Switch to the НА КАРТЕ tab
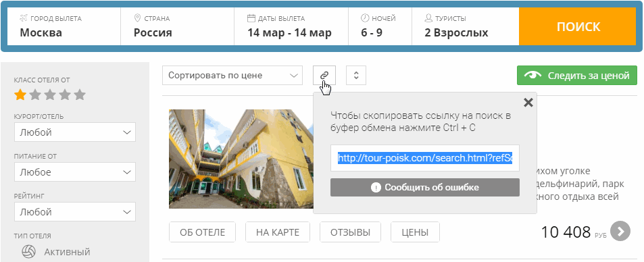644x262 pixels. point(278,232)
